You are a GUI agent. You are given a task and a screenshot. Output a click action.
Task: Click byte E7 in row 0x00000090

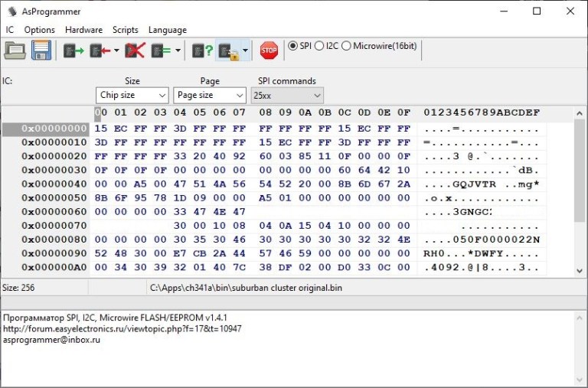coord(180,253)
